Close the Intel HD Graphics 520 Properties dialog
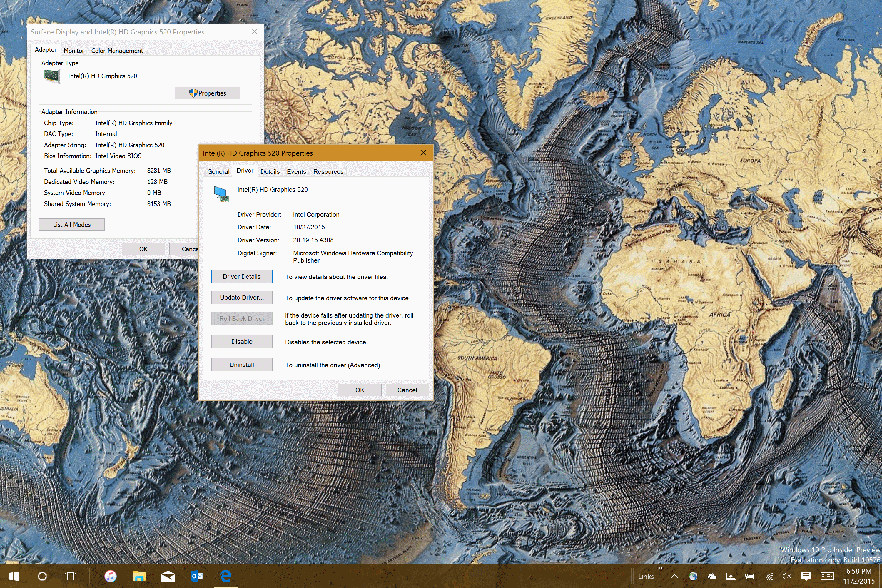The image size is (882, 588). tap(423, 153)
